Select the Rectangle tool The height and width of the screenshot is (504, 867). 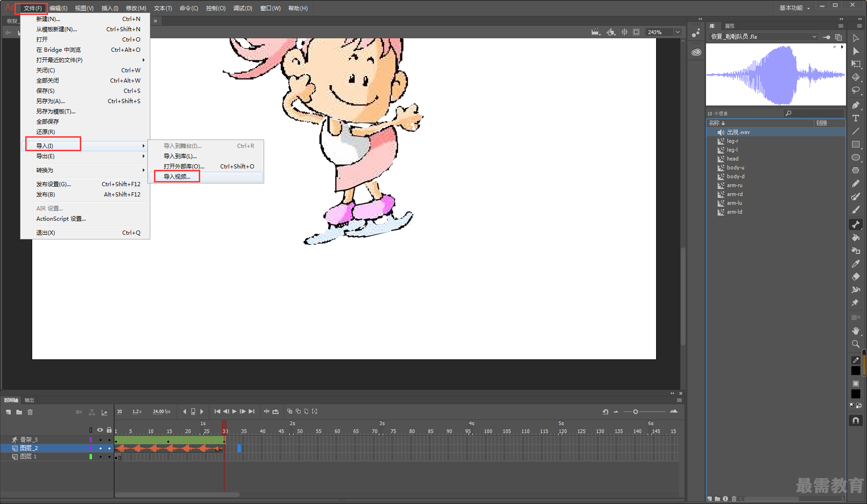click(856, 144)
